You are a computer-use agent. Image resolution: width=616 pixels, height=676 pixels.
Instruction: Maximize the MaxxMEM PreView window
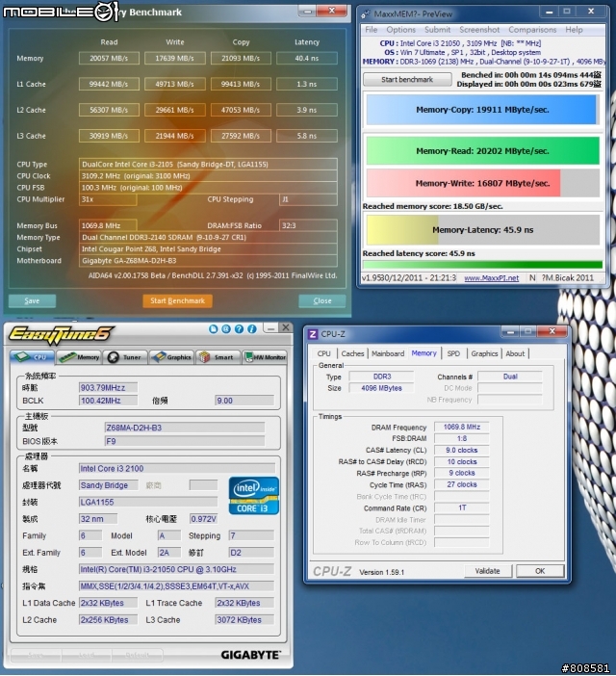[x=567, y=12]
